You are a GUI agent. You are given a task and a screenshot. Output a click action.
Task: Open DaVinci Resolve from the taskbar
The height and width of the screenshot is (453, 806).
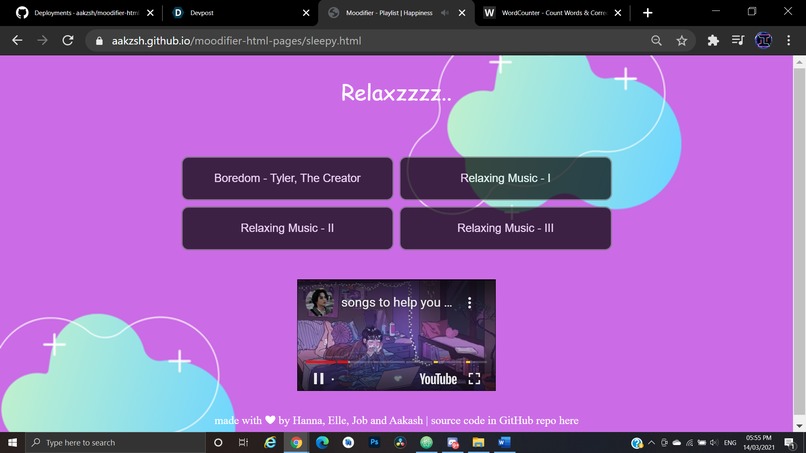click(400, 442)
